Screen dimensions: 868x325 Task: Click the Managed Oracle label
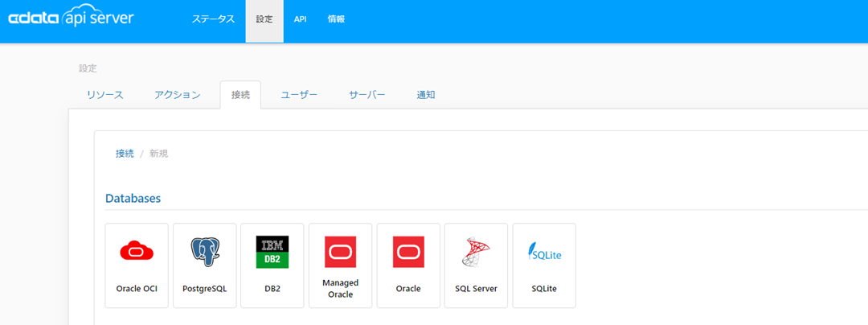(341, 289)
